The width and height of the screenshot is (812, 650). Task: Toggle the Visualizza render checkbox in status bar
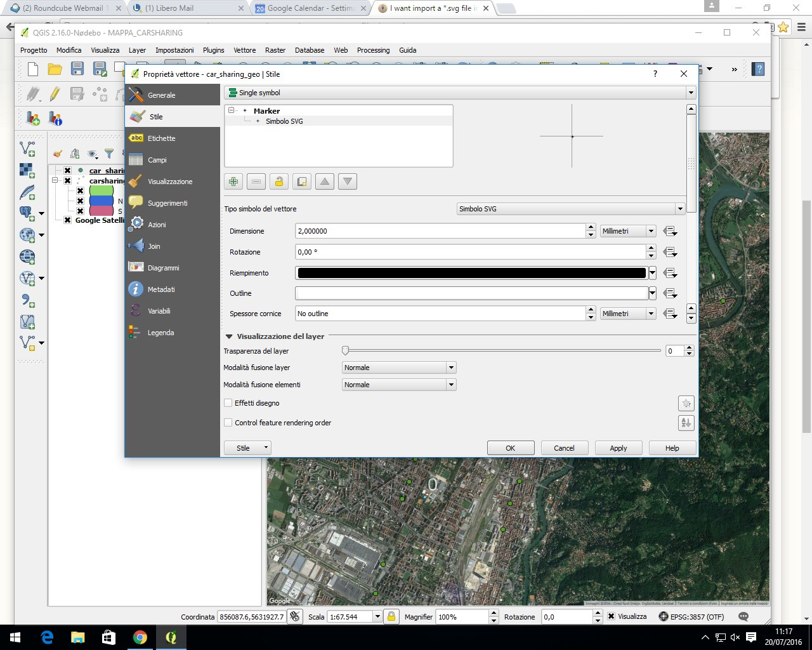(x=611, y=616)
